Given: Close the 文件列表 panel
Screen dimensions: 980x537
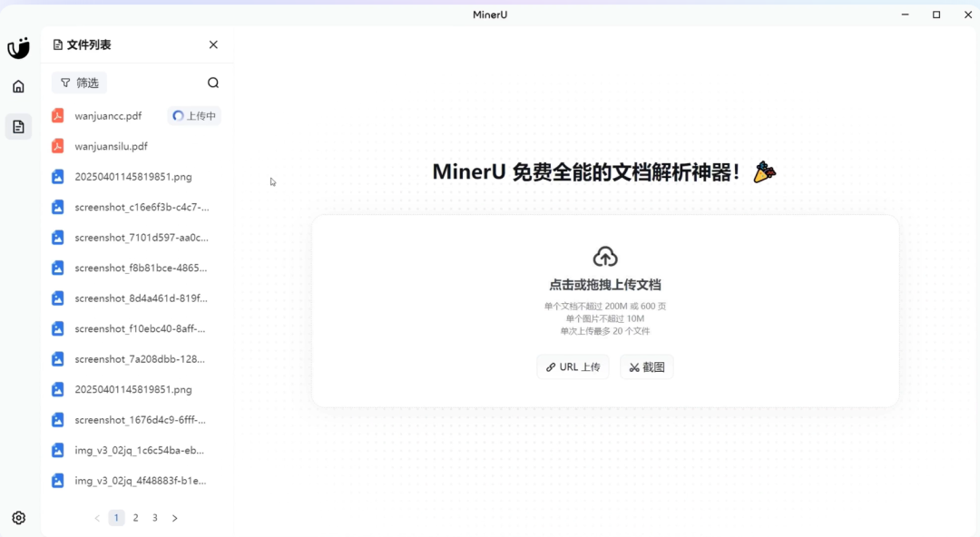Looking at the screenshot, I should point(214,44).
